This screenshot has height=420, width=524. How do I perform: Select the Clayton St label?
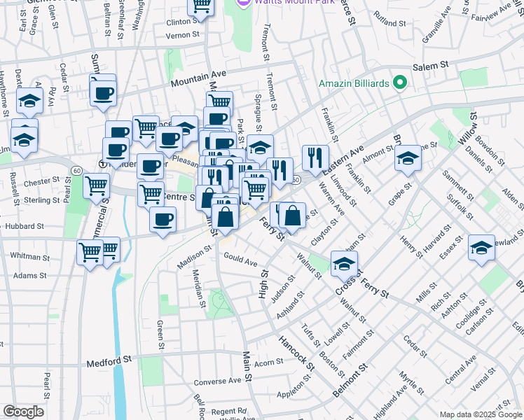click(x=324, y=232)
